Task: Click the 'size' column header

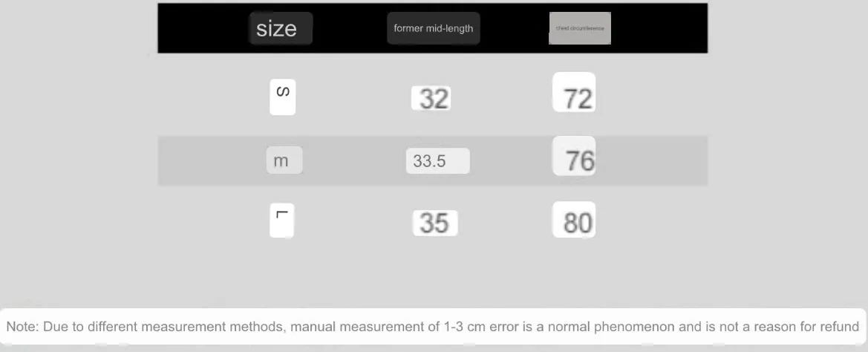Action: pyautogui.click(x=281, y=28)
